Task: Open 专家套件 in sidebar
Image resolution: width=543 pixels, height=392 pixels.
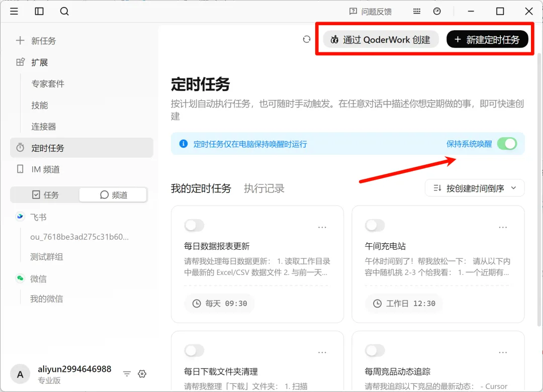Action: pyautogui.click(x=48, y=84)
